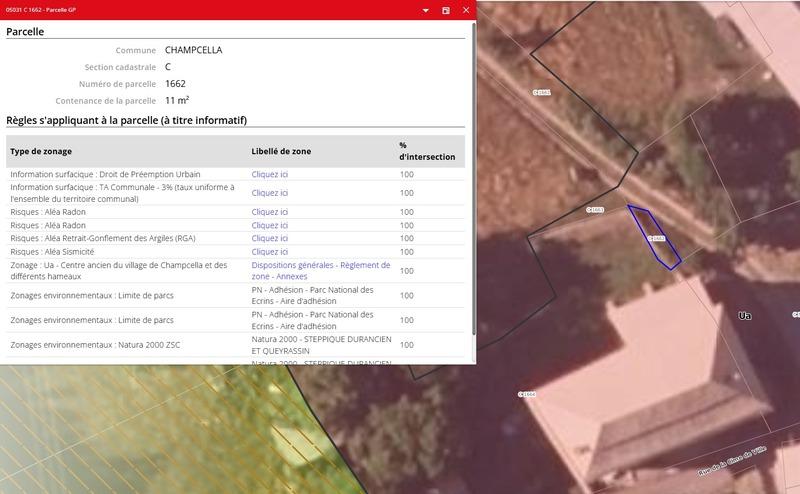Click the first Aléa Radon 'Cliquez ici' link

pos(269,212)
